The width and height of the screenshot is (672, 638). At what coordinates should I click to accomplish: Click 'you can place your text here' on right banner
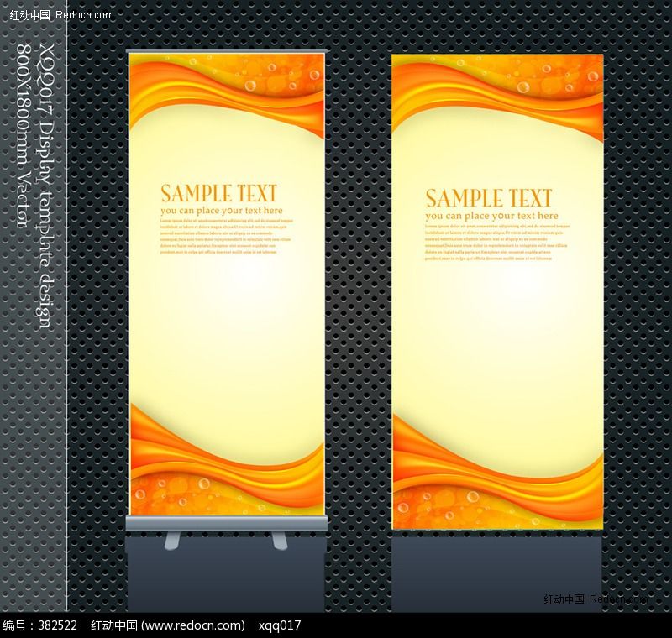[x=491, y=216]
